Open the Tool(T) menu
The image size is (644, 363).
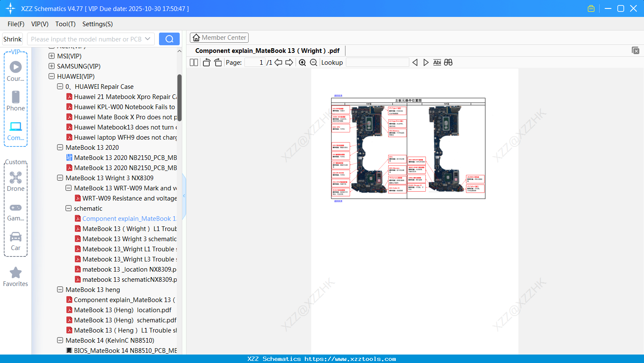point(66,24)
